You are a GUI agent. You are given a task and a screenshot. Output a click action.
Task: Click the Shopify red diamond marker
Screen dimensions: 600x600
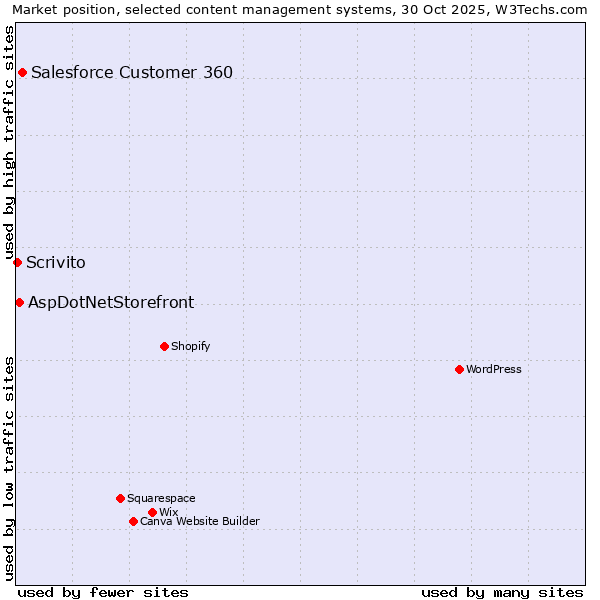click(164, 346)
